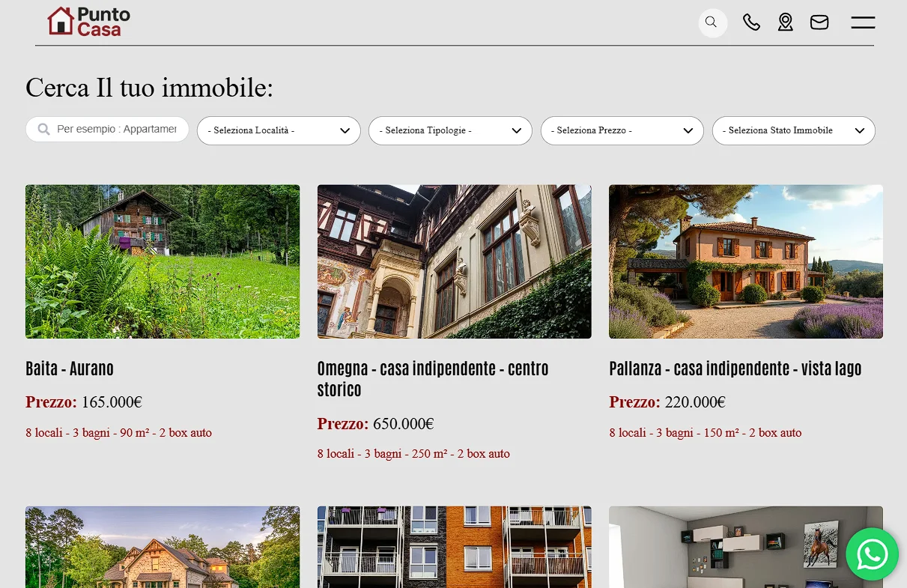Expand the Seleziona Tipologie dropdown

click(x=449, y=130)
